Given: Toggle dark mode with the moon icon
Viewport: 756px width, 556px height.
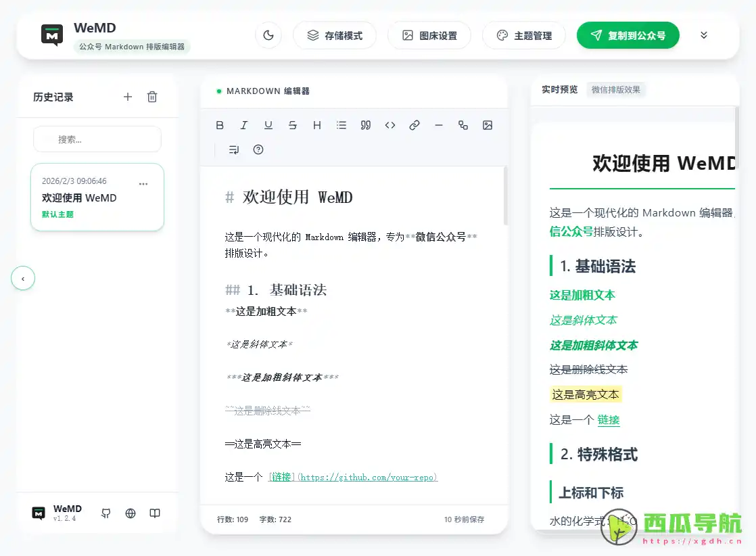Looking at the screenshot, I should [268, 34].
